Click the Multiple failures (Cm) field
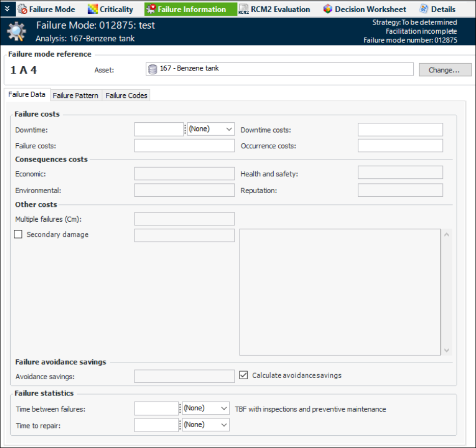 pyautogui.click(x=184, y=219)
